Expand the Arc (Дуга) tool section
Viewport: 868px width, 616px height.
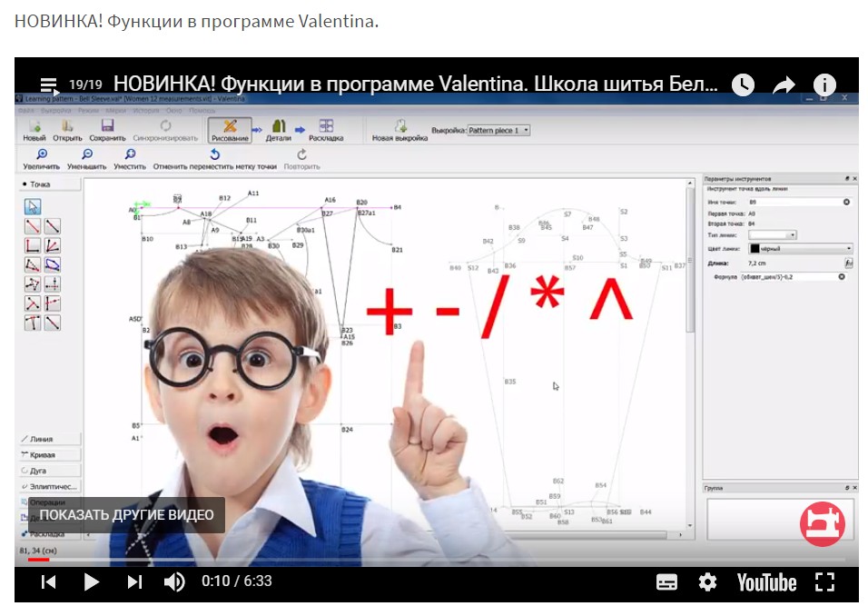pyautogui.click(x=50, y=471)
